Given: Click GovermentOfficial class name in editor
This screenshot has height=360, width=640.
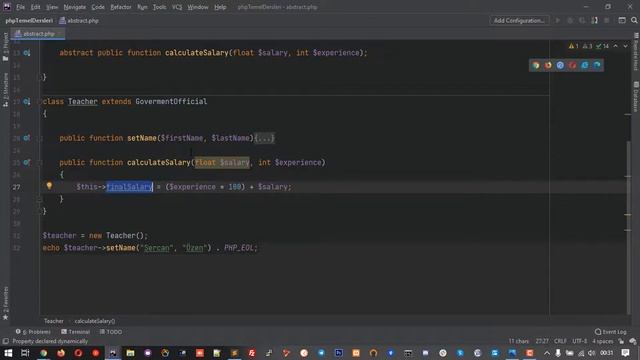Looking at the screenshot, I should pos(171,101).
